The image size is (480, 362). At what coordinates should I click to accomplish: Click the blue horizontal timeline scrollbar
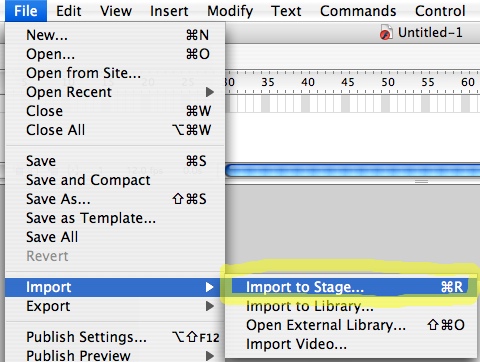pyautogui.click(x=353, y=171)
